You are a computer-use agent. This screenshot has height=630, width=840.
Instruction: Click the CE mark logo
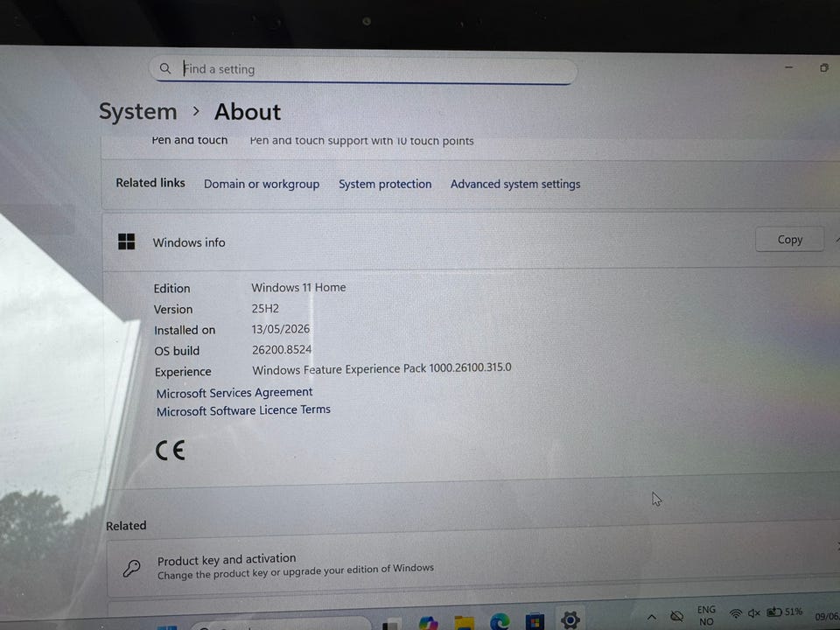point(171,450)
